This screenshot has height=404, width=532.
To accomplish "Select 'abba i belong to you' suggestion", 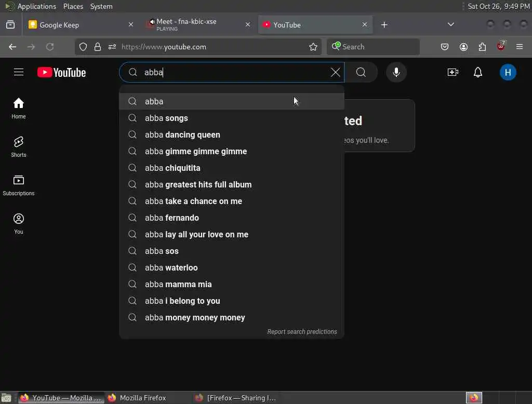I will (232, 301).
